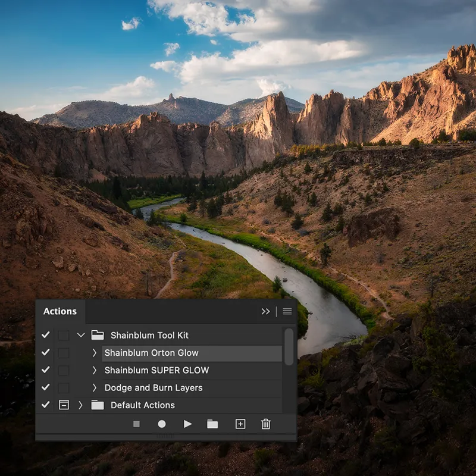Toggle checkmark for Default Actions
This screenshot has width=476, height=476.
[46, 405]
